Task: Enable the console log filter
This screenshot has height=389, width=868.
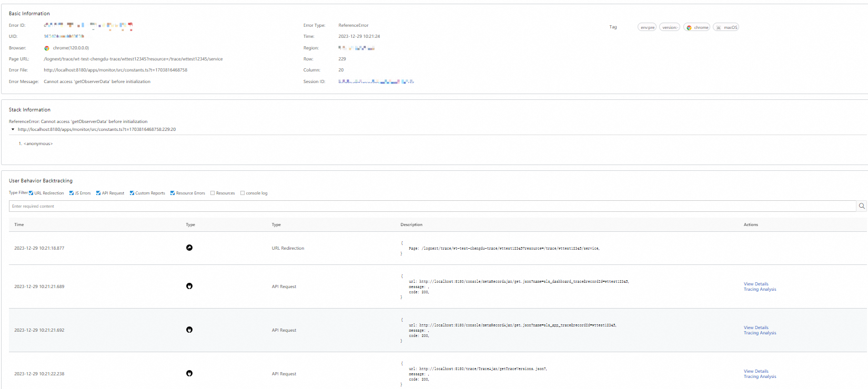Action: 243,193
